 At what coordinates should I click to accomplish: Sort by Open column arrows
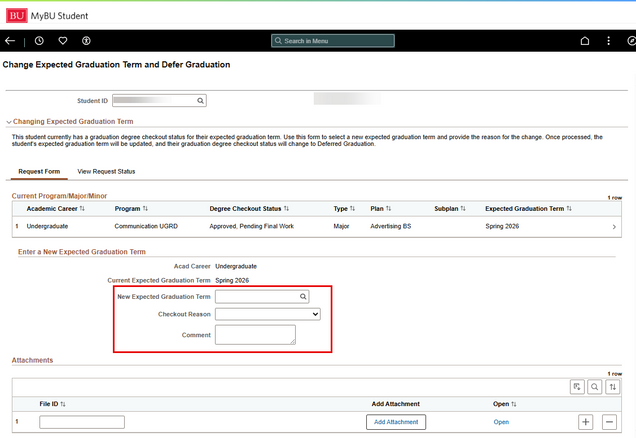coord(514,404)
